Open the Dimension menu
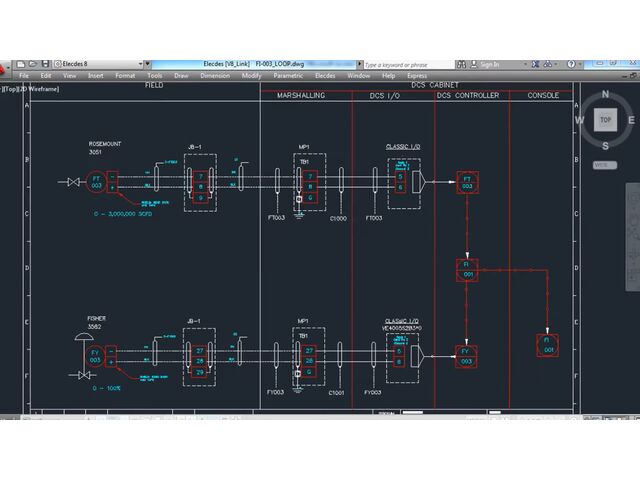 (x=215, y=76)
